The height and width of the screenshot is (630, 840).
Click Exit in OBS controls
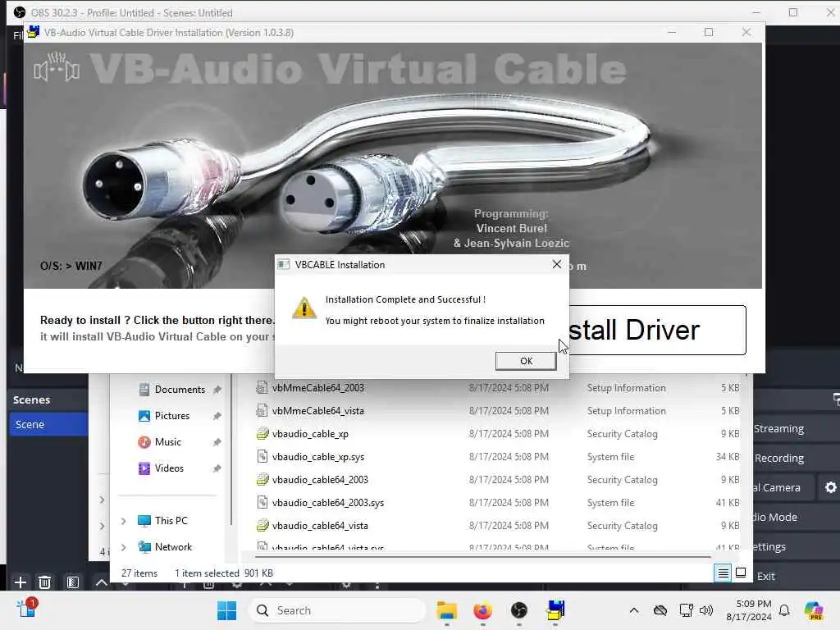click(x=796, y=576)
